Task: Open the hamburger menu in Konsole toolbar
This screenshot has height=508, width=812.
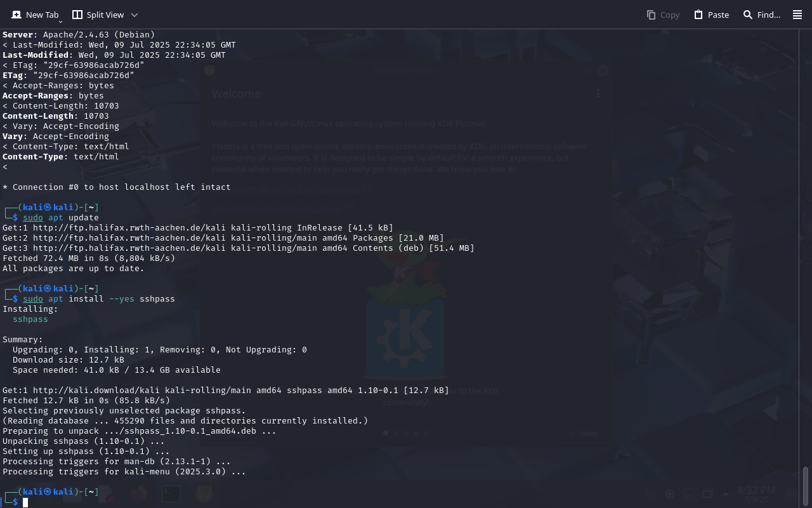Action: click(x=797, y=15)
